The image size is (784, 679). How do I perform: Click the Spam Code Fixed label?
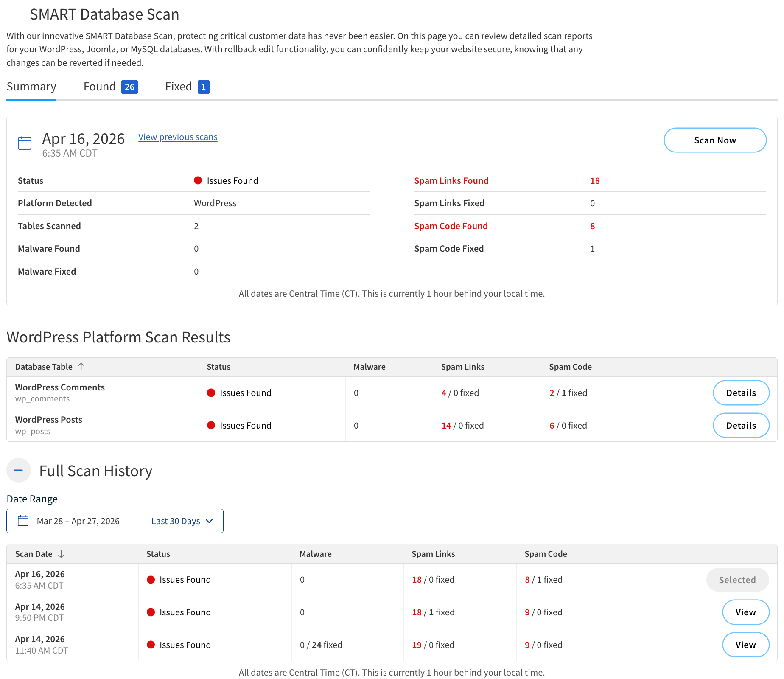tap(449, 248)
